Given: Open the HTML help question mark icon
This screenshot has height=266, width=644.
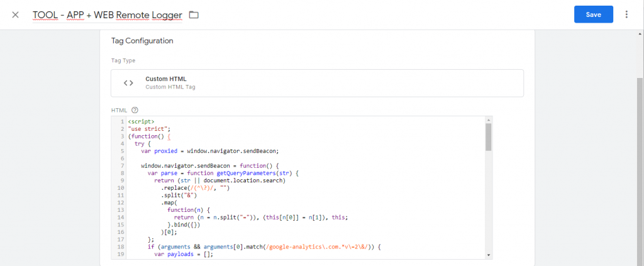Looking at the screenshot, I should coord(134,110).
